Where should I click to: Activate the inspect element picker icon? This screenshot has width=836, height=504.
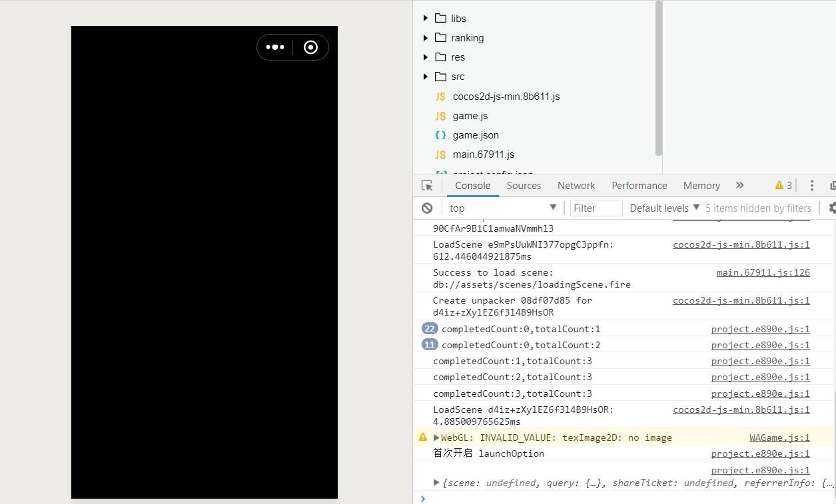coord(427,186)
